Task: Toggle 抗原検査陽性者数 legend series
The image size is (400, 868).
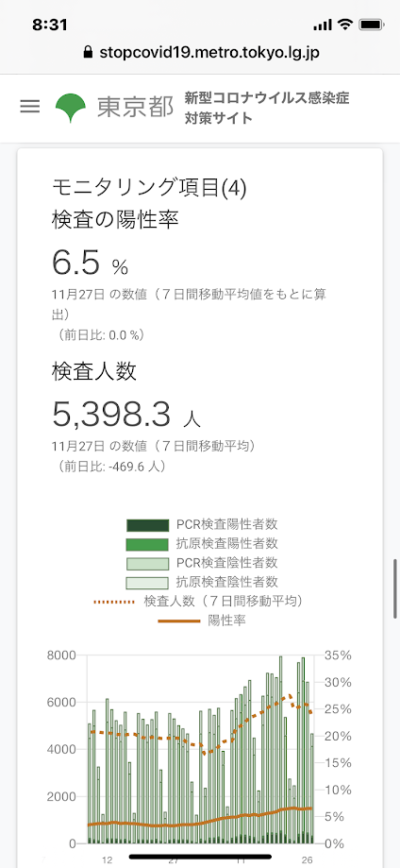Action: (202, 543)
